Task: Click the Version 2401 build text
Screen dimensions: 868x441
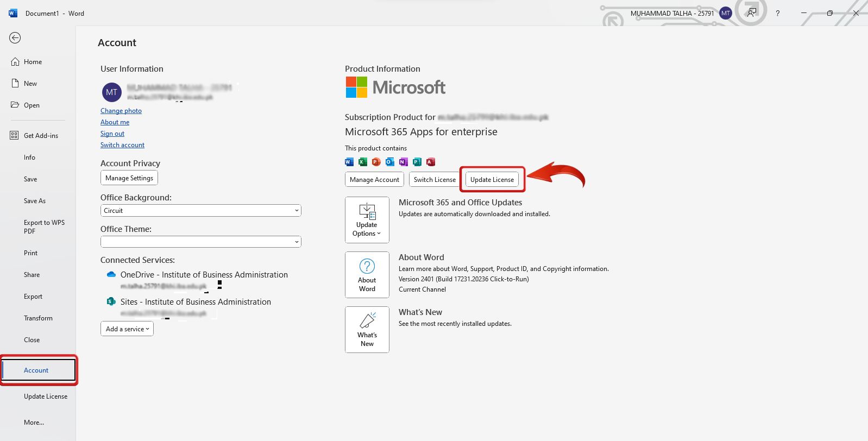Action: coord(464,279)
